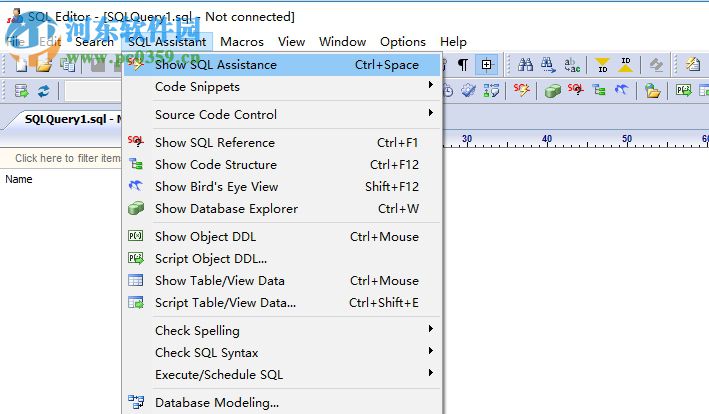709x414 pixels.
Task: Click the blue gear-check icon
Action: coord(468,91)
